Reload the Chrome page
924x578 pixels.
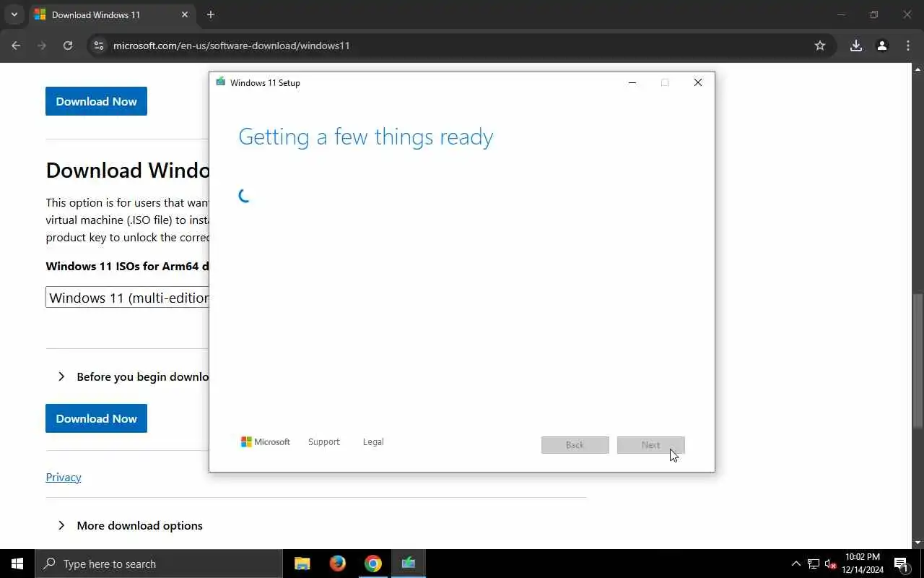pyautogui.click(x=68, y=46)
